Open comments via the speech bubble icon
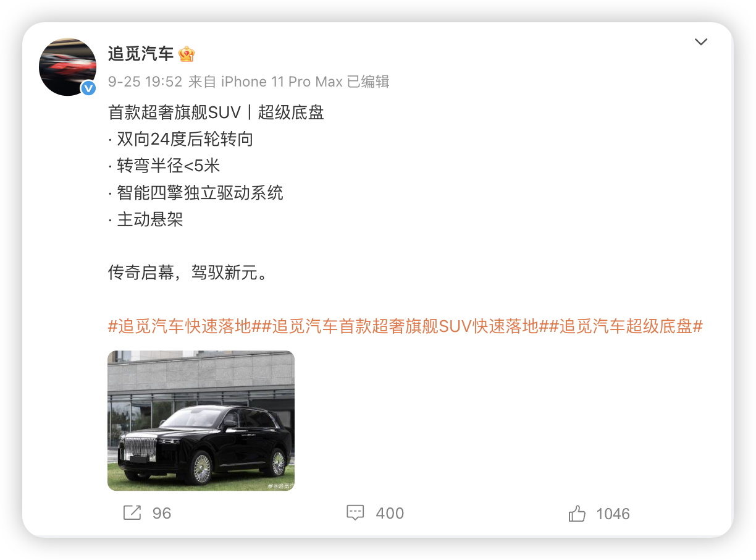 point(355,513)
